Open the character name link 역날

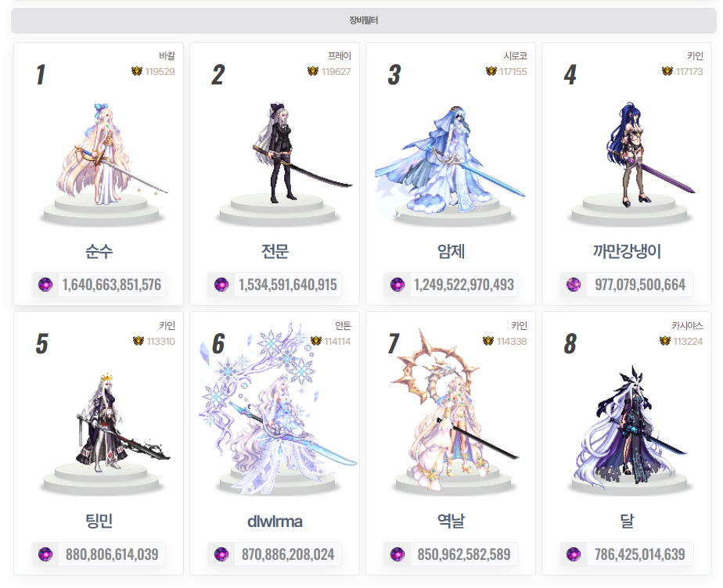click(451, 522)
